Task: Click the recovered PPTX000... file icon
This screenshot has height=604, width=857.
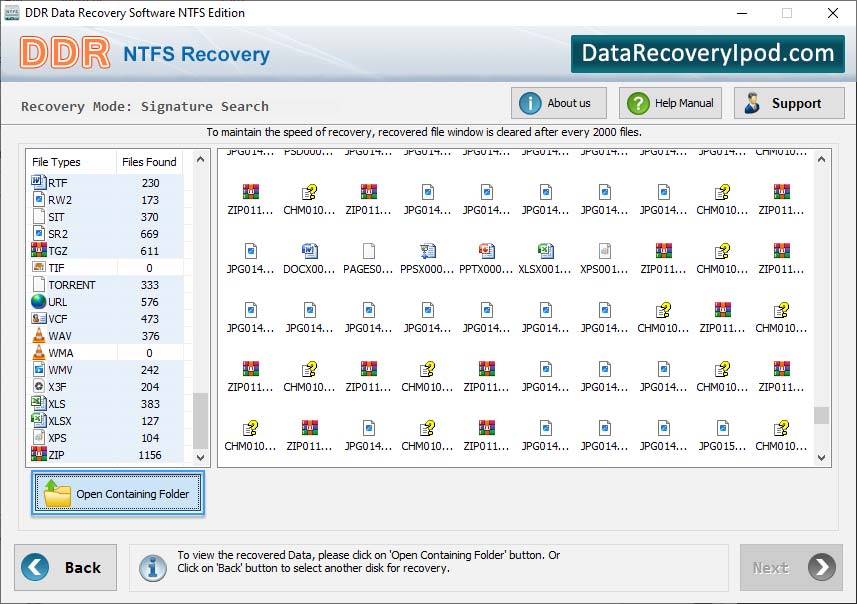Action: [486, 251]
